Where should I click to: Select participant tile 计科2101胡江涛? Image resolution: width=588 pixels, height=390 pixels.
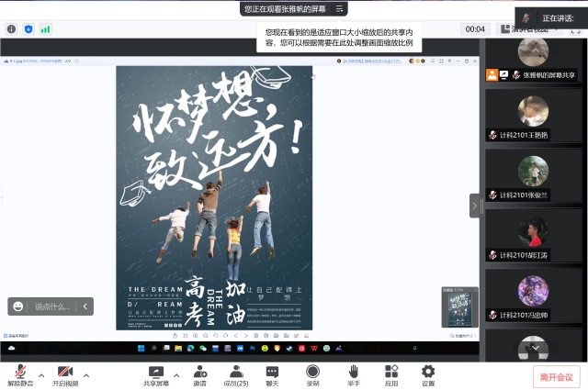[x=534, y=236]
